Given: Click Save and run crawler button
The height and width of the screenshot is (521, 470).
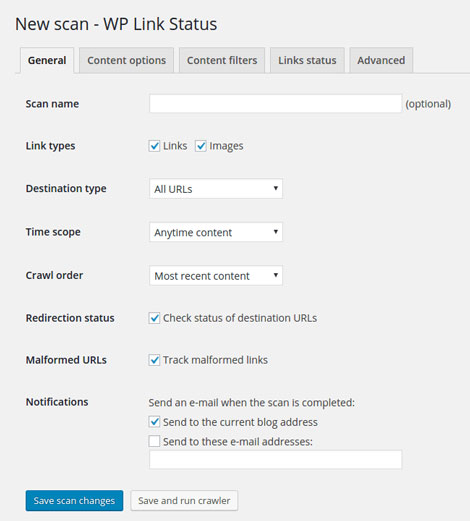Looking at the screenshot, I should (184, 501).
